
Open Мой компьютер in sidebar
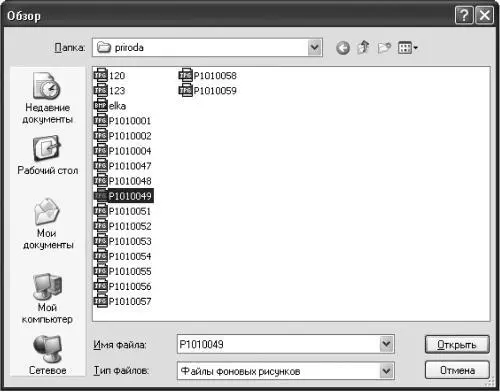(47, 299)
